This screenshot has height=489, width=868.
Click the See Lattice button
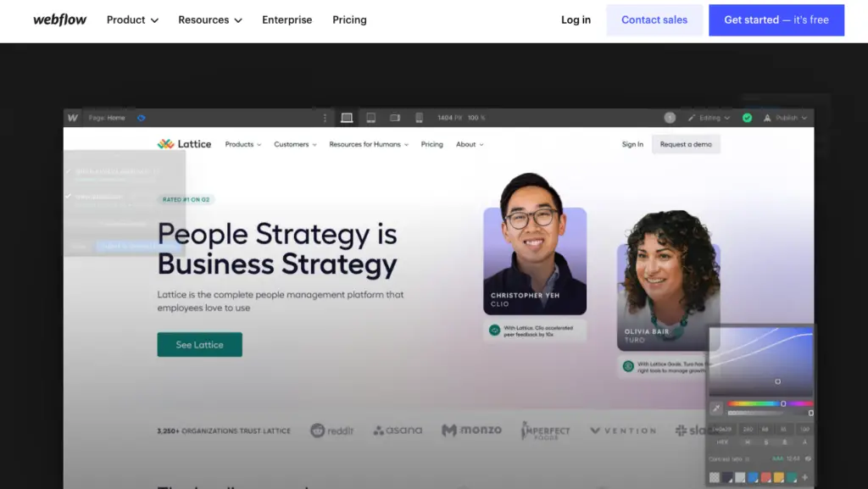(x=200, y=345)
